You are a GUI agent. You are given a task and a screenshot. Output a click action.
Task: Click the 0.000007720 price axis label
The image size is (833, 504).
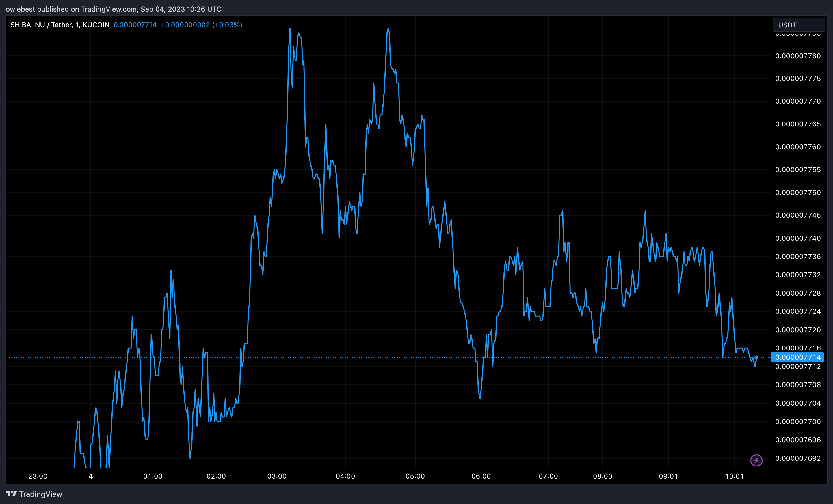tap(798, 330)
